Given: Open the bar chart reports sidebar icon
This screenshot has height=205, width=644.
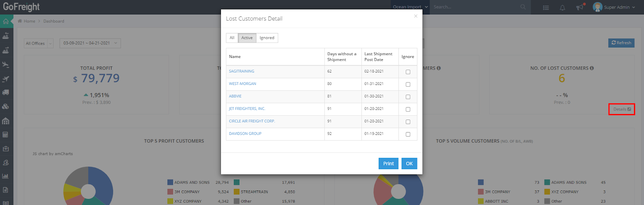Looking at the screenshot, I should 6,176.
